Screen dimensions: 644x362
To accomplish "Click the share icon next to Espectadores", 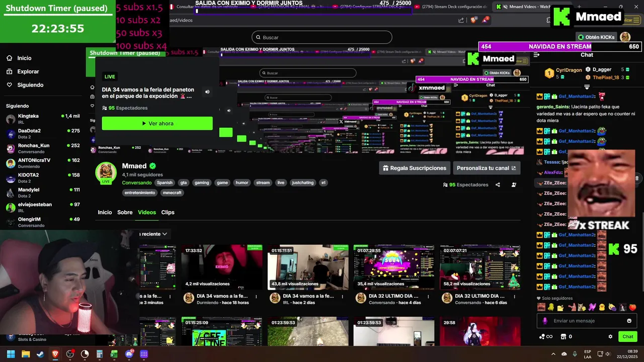I will (498, 185).
